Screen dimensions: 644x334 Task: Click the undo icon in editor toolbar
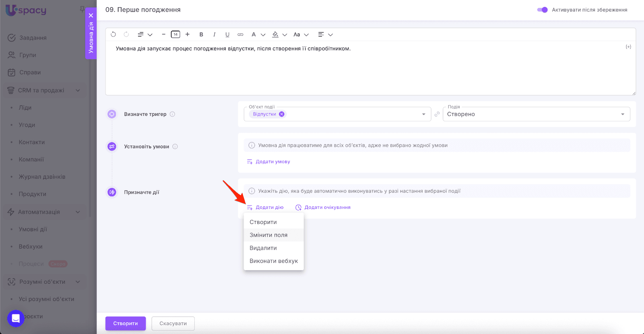click(x=113, y=35)
